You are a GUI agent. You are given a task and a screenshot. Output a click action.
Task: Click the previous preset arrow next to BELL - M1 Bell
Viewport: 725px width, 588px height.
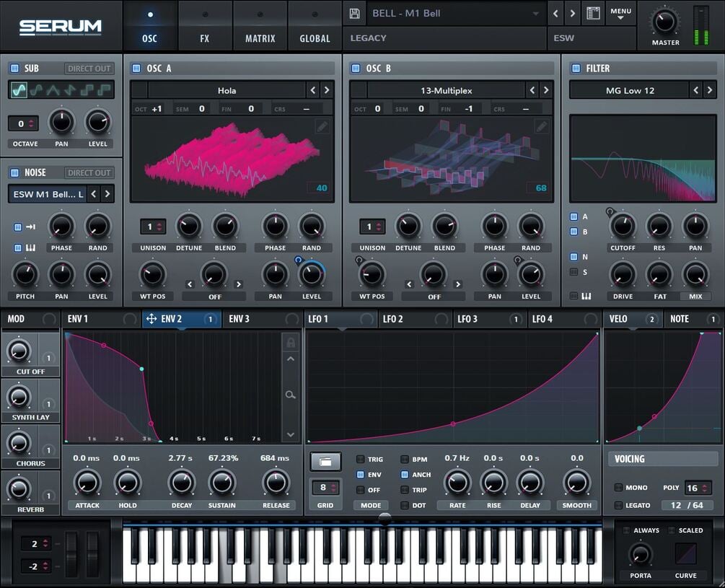555,13
